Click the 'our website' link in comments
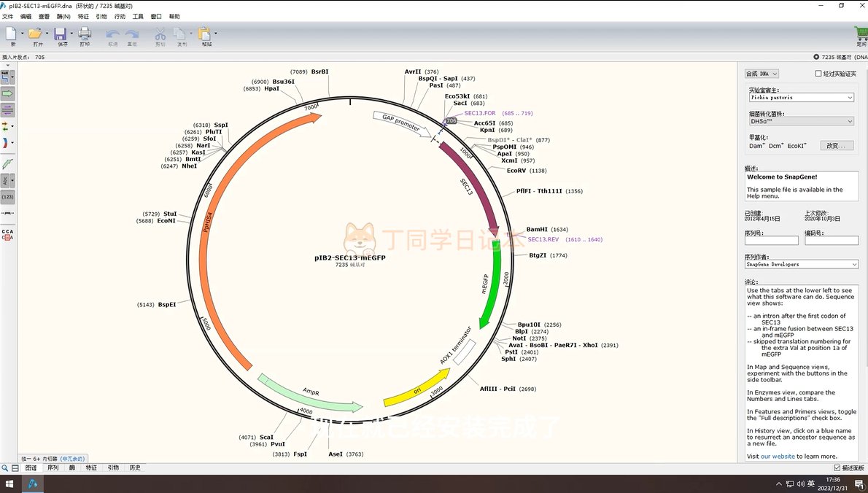Viewport: 868px width, 493px height. [778, 457]
